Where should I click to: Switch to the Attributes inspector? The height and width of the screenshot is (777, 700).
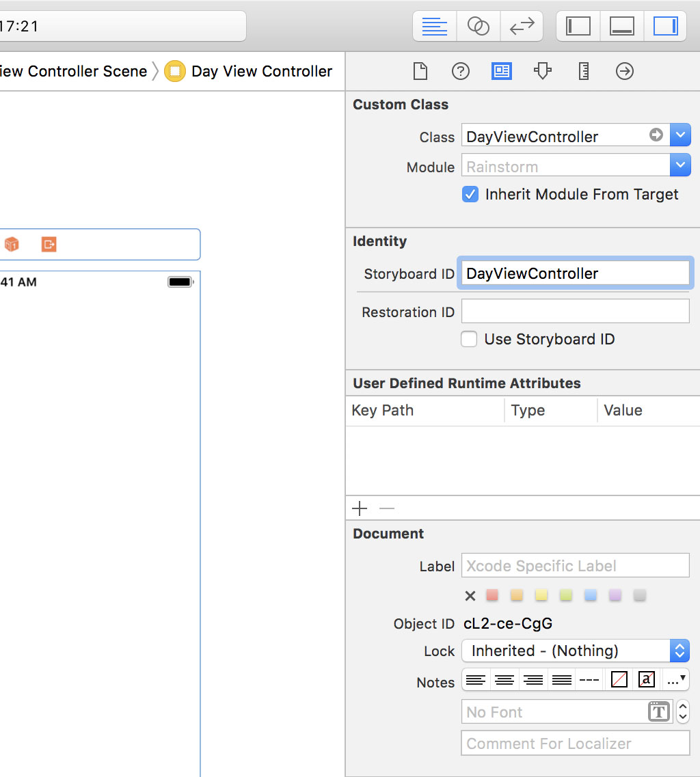pos(542,71)
